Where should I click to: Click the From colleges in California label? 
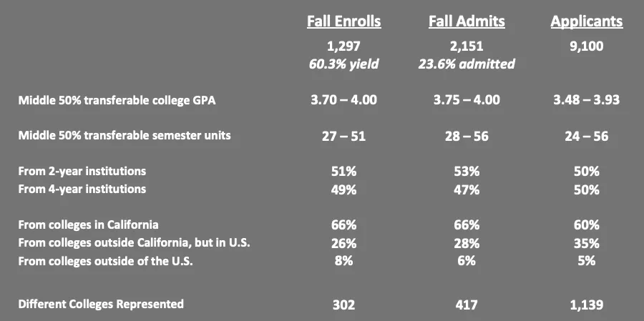coord(89,225)
